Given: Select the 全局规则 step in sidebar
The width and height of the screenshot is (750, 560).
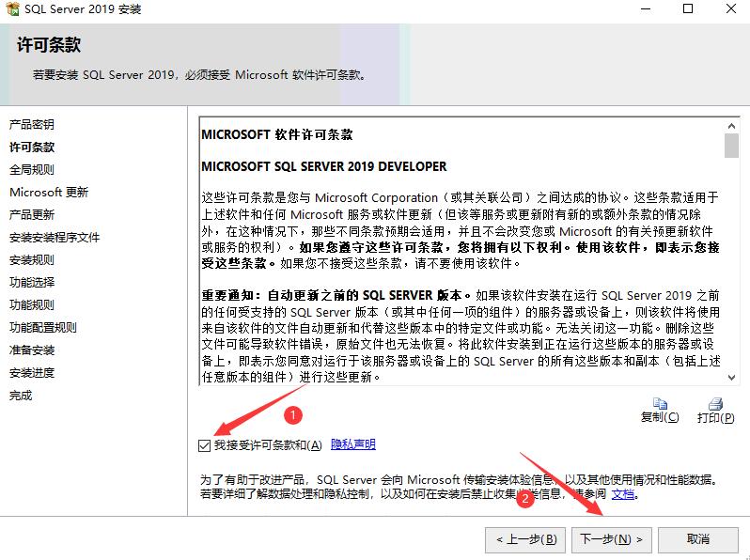Looking at the screenshot, I should [x=32, y=170].
